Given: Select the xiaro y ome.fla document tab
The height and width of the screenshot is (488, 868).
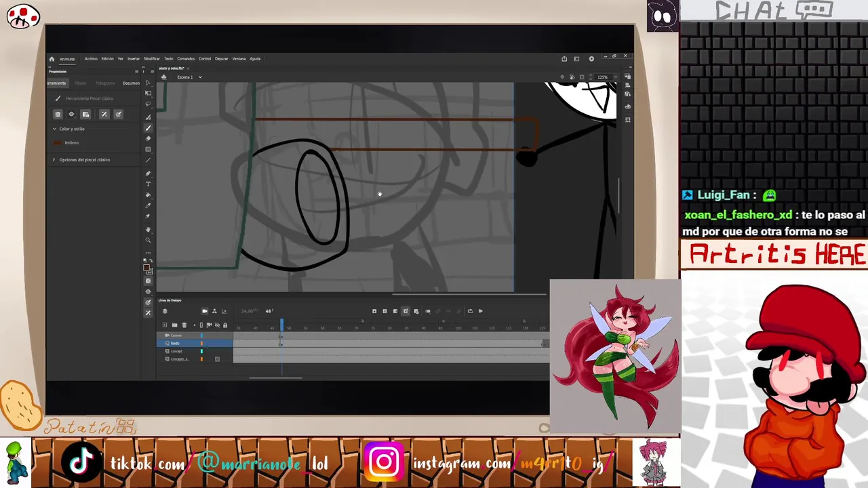Looking at the screenshot, I should pyautogui.click(x=173, y=68).
